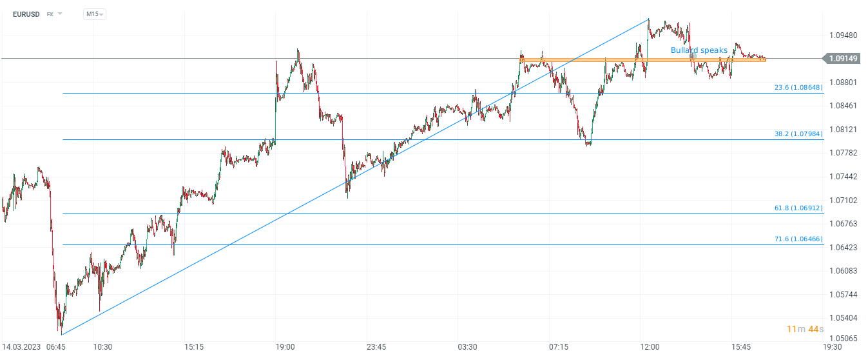Screen dimensions: 868x358
Task: Click the 1.09480 price axis label
Action: [843, 35]
